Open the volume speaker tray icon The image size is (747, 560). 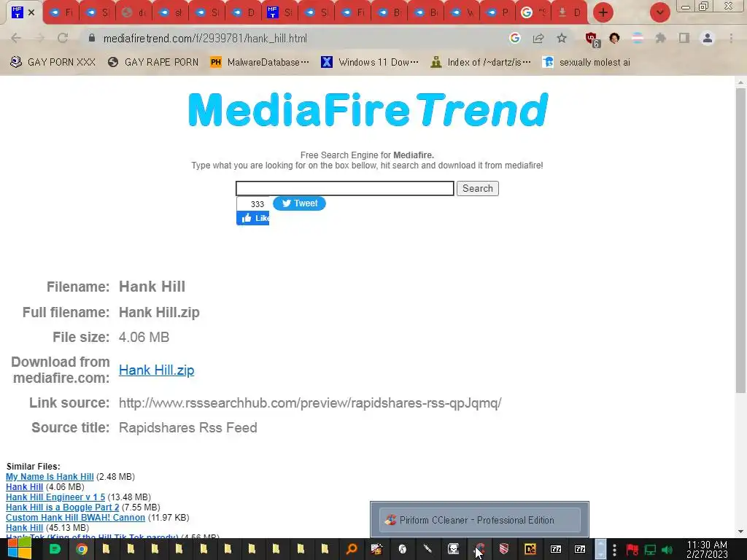667,550
